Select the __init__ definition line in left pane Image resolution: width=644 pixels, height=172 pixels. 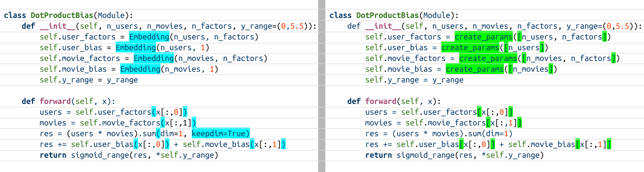click(x=169, y=26)
